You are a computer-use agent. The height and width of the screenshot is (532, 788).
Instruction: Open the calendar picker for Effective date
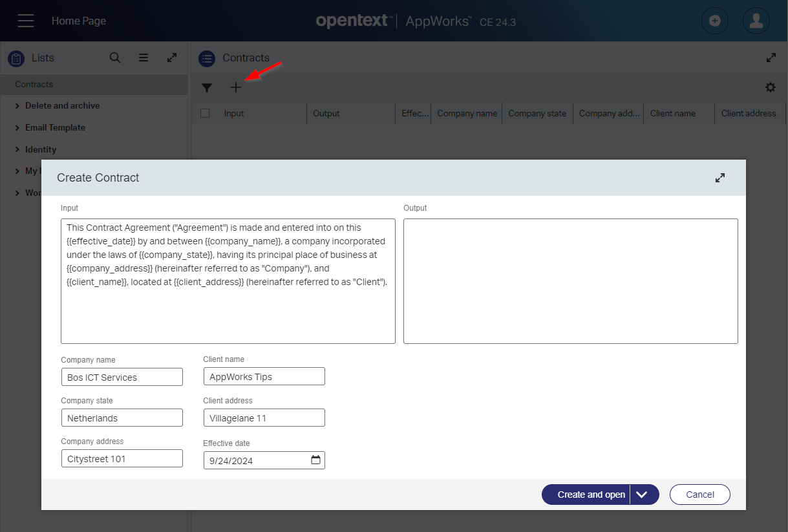(x=315, y=460)
